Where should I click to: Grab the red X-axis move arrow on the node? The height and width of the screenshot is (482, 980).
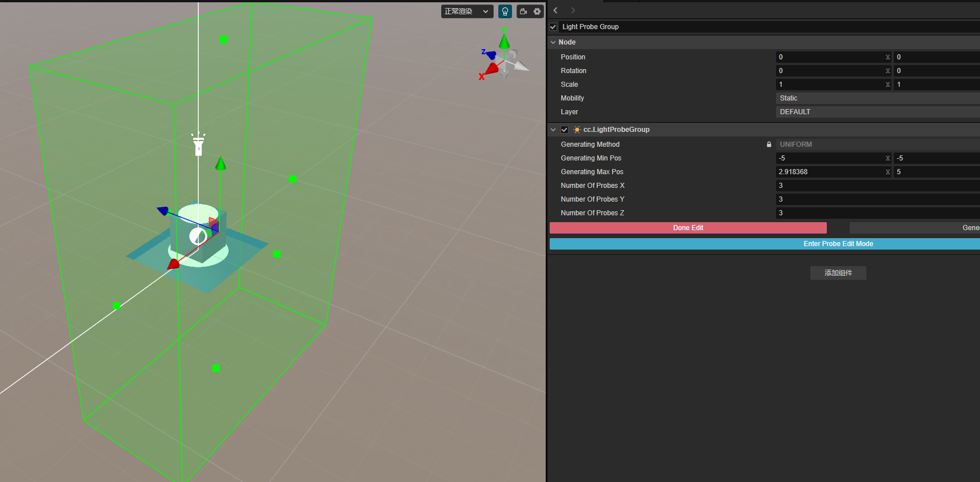coord(173,263)
